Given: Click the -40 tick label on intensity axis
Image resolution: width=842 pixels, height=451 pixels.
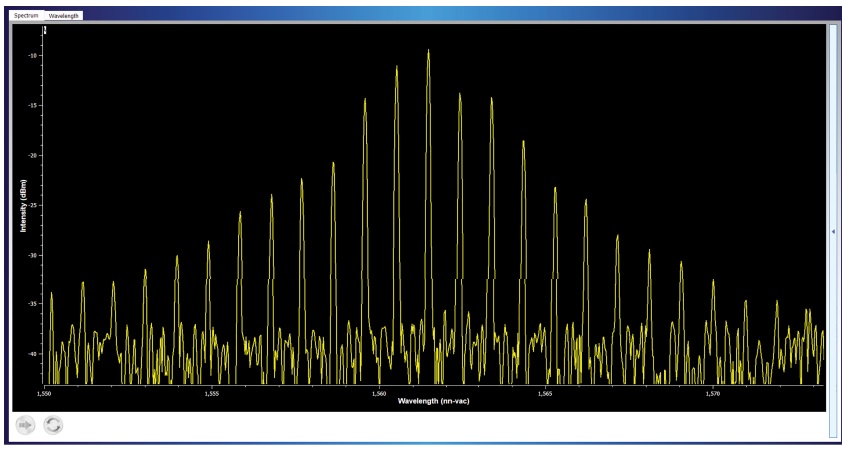Looking at the screenshot, I should (x=33, y=353).
